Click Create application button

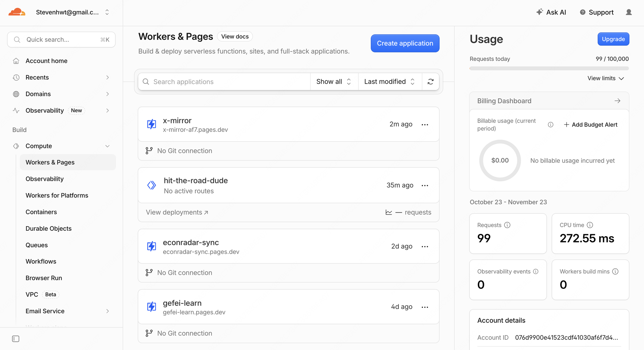(x=405, y=43)
